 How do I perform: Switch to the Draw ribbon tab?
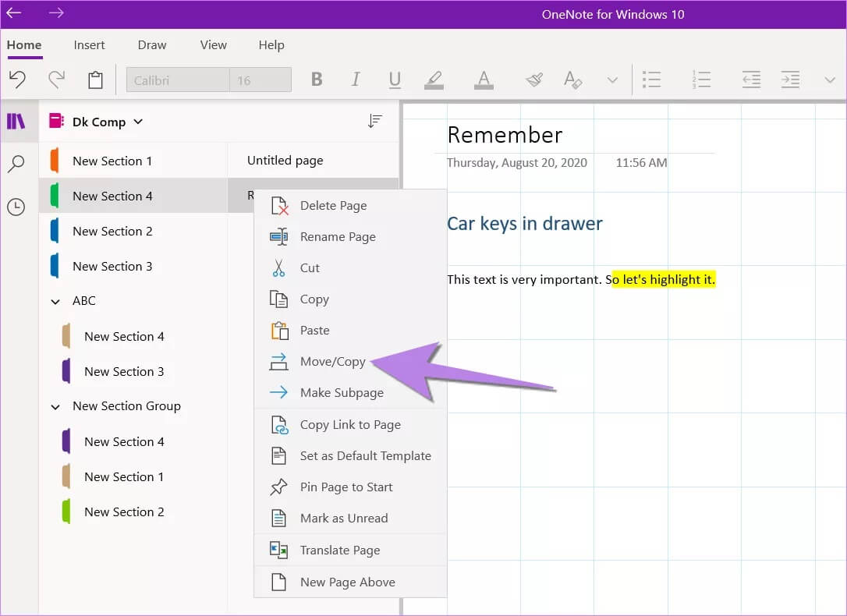click(151, 44)
